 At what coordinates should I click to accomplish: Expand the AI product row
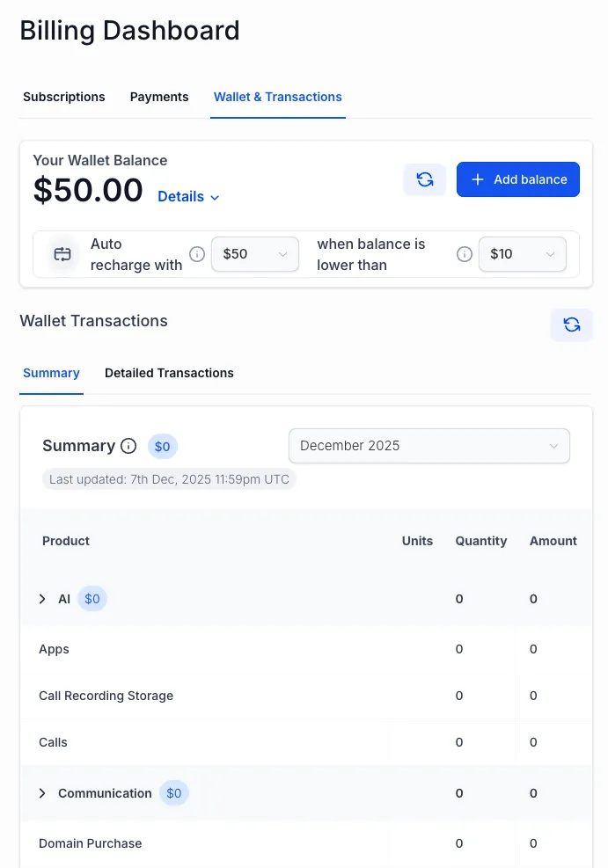click(x=42, y=599)
